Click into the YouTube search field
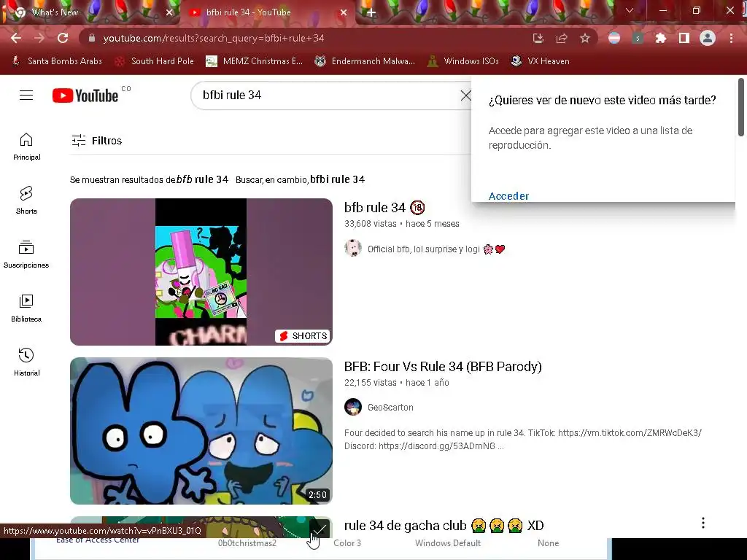747x560 pixels. click(x=329, y=96)
